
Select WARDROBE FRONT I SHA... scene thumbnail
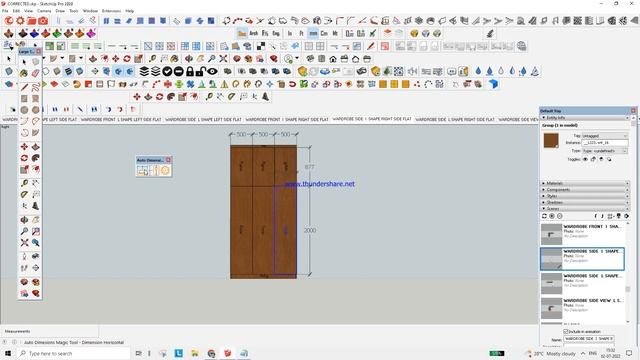pos(551,233)
